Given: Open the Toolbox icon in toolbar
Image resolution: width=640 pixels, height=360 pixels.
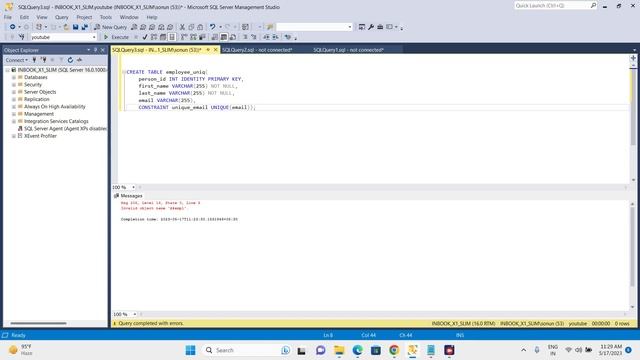Looking at the screenshot, I should (380, 27).
